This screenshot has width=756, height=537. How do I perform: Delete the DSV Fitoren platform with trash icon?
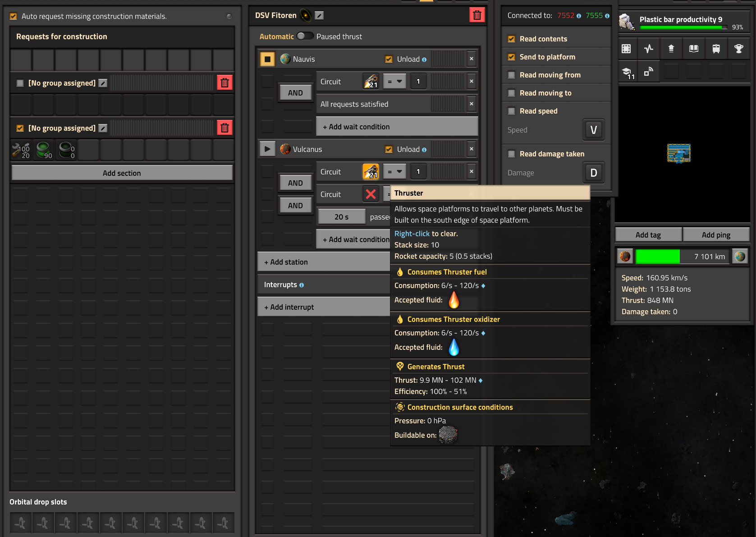[477, 15]
